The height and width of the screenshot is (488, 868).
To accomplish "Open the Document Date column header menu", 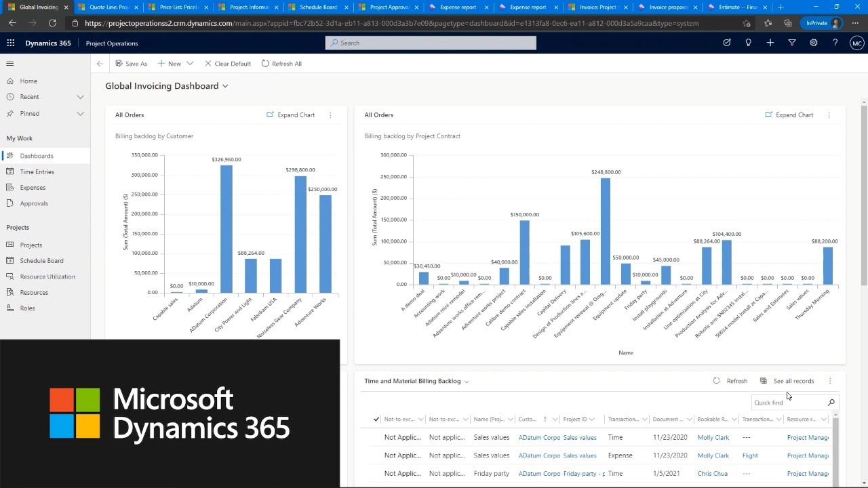I will point(673,420).
